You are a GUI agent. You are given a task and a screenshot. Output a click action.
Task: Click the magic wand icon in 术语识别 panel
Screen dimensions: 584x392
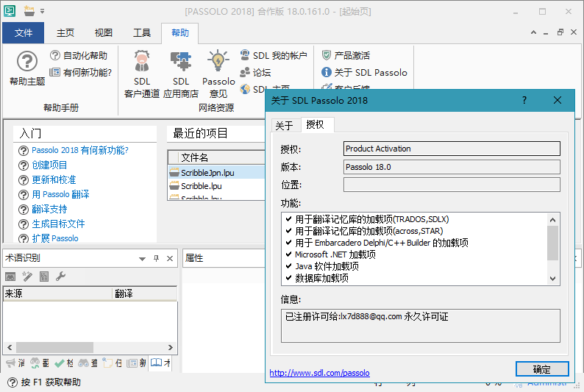coord(27,277)
